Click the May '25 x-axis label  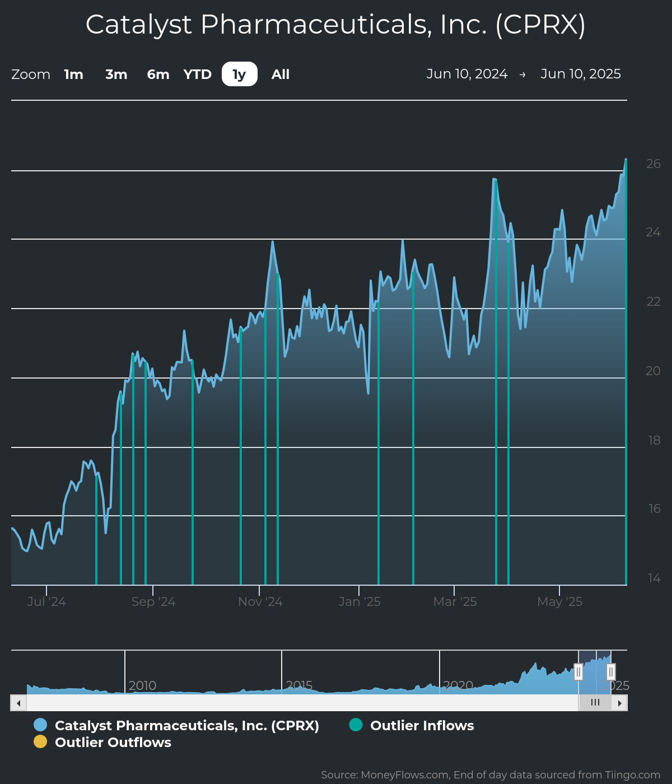point(559,601)
